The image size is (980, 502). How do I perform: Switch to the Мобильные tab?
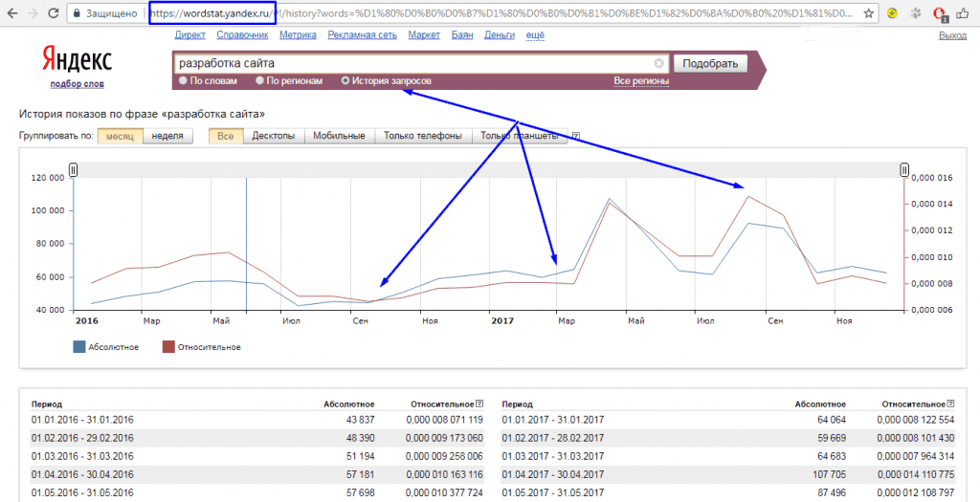click(339, 136)
